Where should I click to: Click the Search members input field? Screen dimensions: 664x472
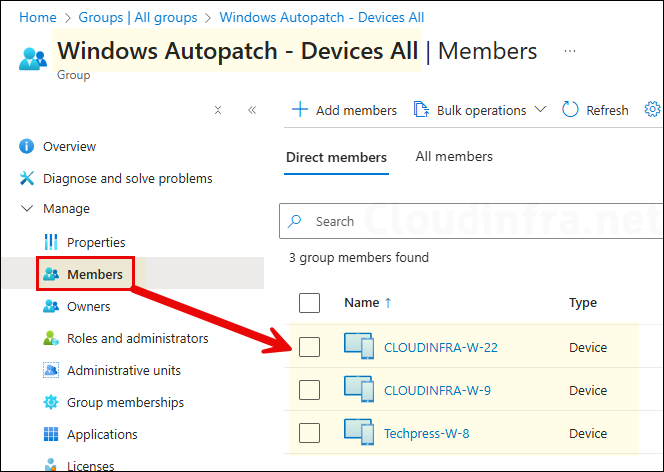click(x=470, y=221)
